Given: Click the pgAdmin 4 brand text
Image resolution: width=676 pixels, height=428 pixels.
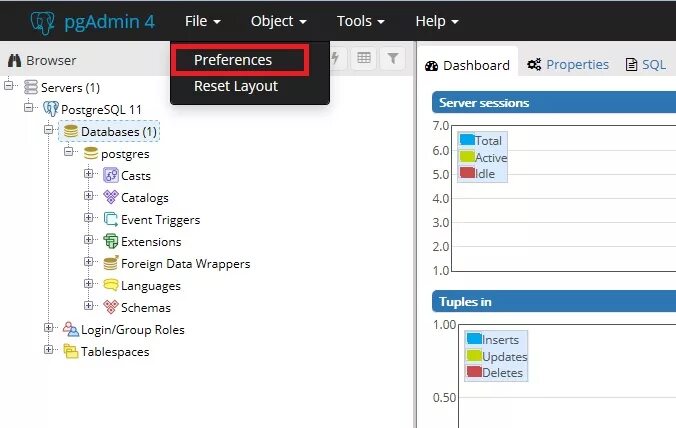Looking at the screenshot, I should [x=110, y=22].
